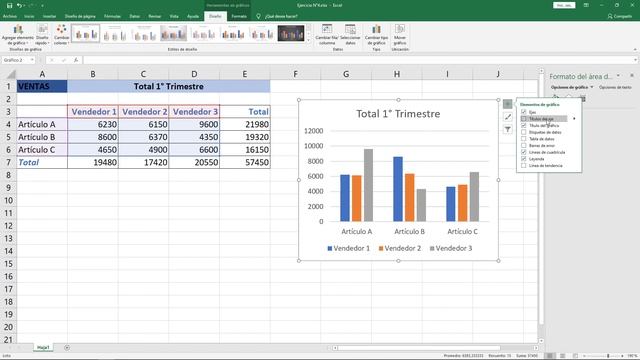Click the Undo arrow icon

coord(19,5)
